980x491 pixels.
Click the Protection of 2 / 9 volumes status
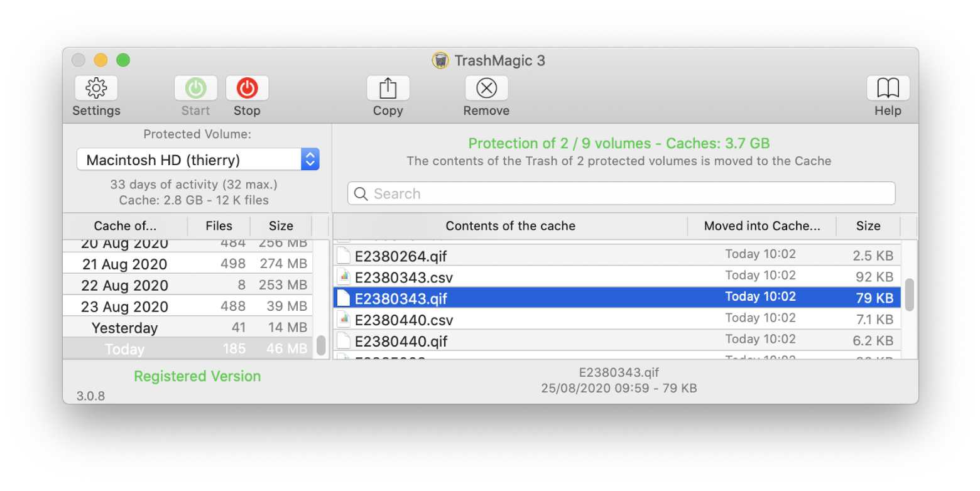click(x=619, y=143)
